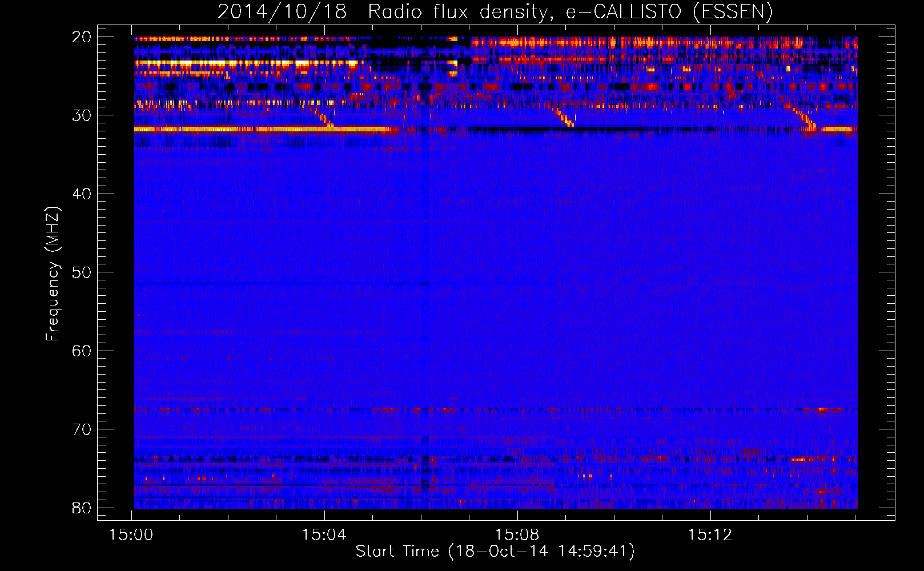Image resolution: width=924 pixels, height=571 pixels.
Task: Click the '40' frequency tick label
Action: pyautogui.click(x=82, y=194)
